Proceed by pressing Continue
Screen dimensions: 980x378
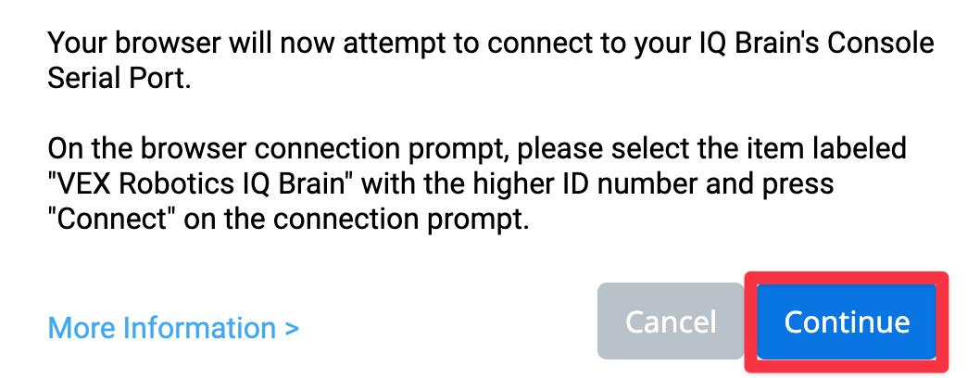(846, 321)
